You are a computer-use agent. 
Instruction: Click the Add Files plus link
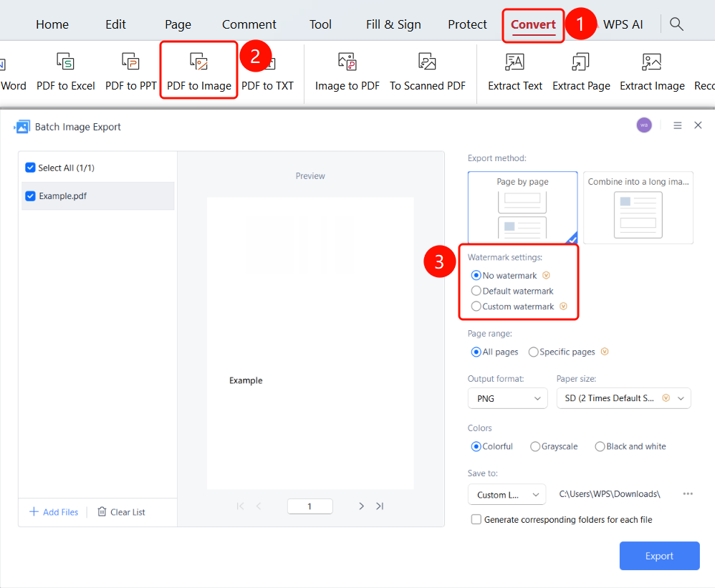coord(54,512)
